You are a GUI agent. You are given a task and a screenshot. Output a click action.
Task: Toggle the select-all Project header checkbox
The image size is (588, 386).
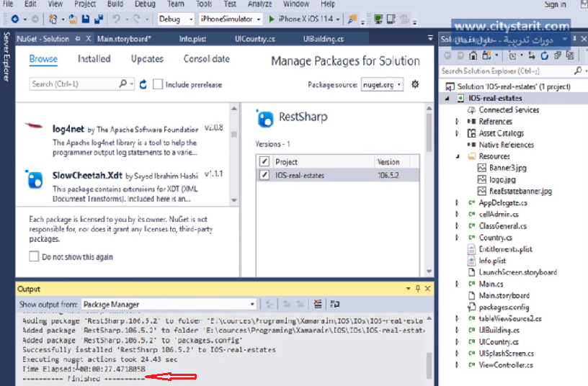coord(264,161)
